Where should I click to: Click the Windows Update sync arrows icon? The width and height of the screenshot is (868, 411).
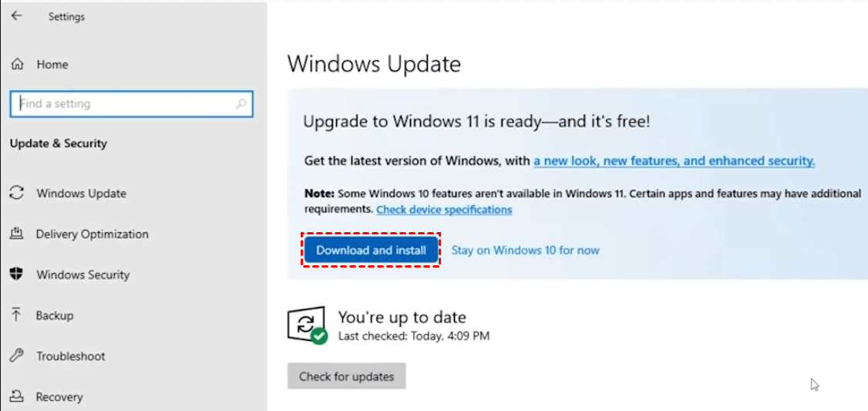(17, 193)
